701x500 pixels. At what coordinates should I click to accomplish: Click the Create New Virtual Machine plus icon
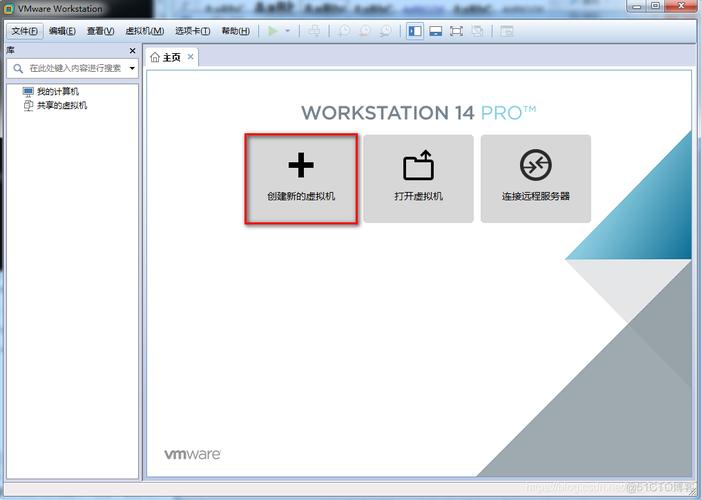tap(301, 165)
